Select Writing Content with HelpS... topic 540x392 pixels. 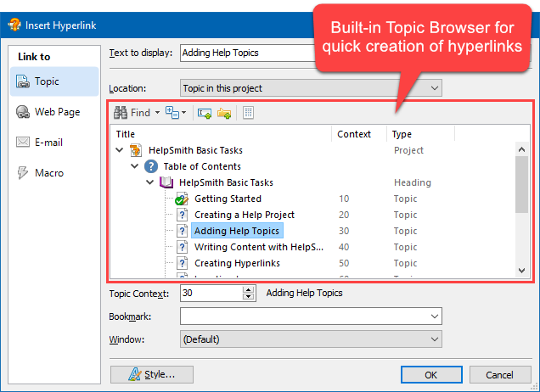coord(259,247)
